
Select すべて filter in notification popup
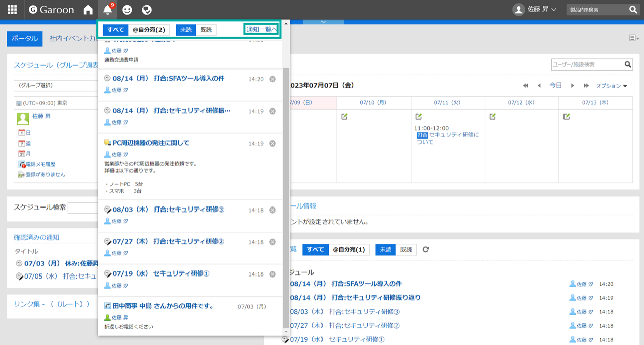pos(115,30)
